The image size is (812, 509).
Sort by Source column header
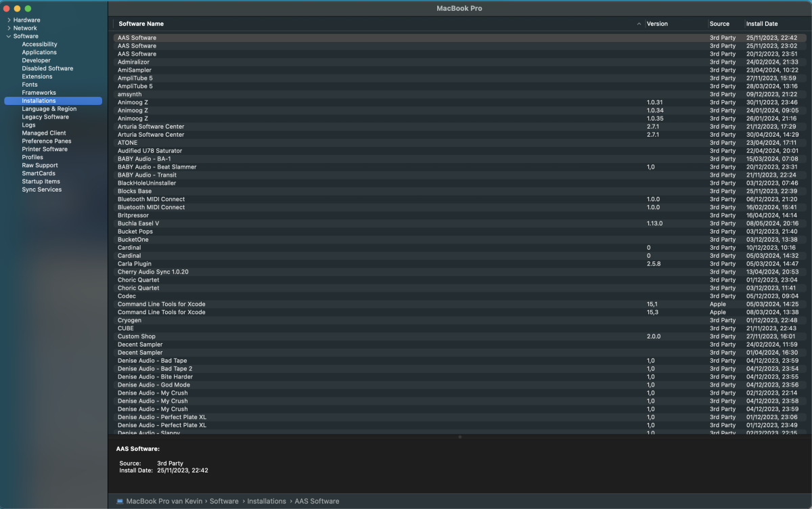(x=719, y=24)
